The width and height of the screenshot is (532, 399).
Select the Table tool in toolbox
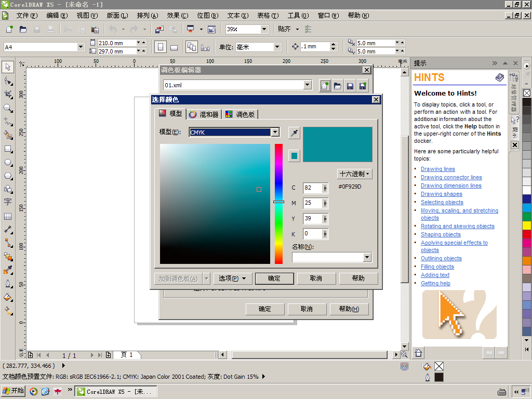point(8,216)
